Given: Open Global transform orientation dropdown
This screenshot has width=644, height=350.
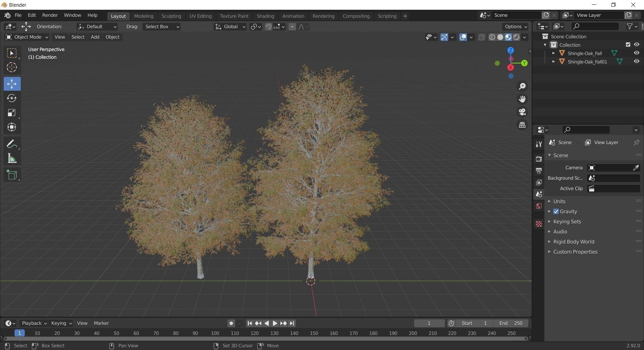Looking at the screenshot, I should (x=230, y=27).
